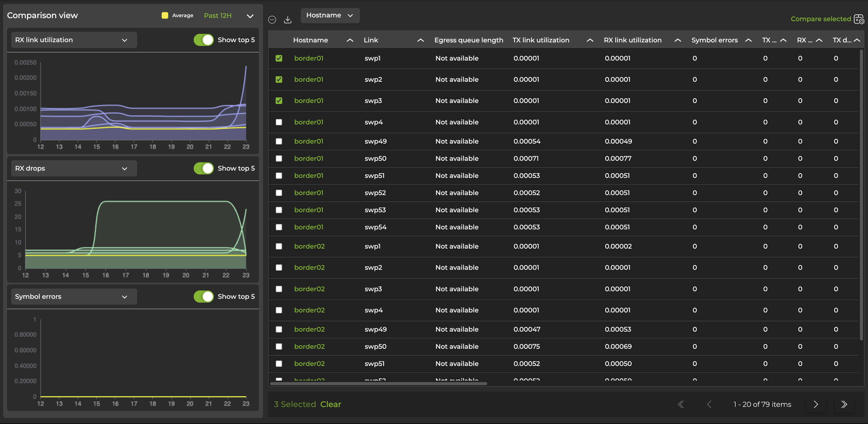The height and width of the screenshot is (424, 868).
Task: Uncheck border01 swp1 row checkbox
Action: click(x=279, y=58)
